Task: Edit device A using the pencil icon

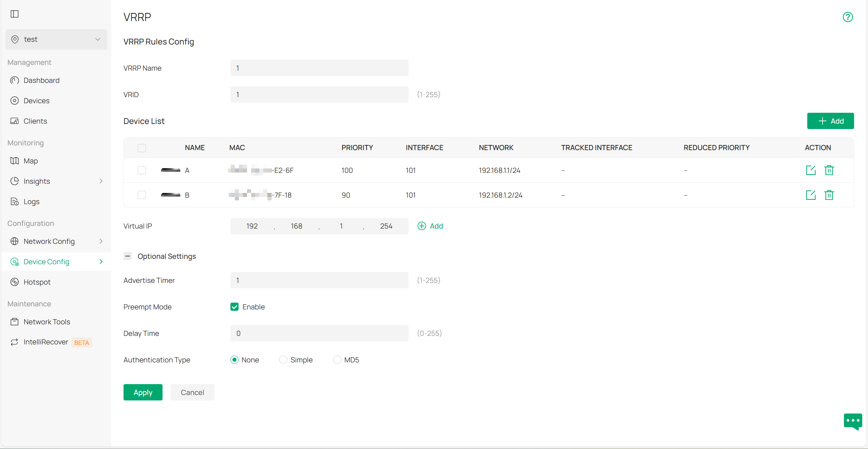Action: [811, 170]
